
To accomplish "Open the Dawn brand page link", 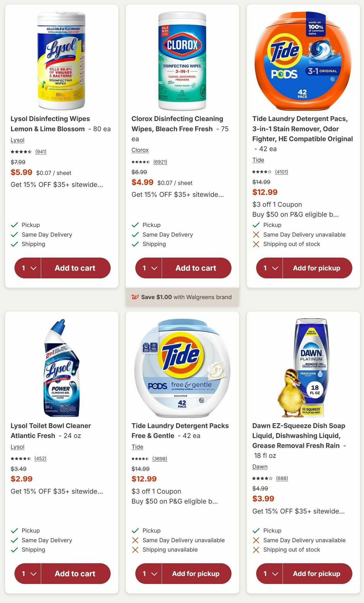I will click(260, 466).
